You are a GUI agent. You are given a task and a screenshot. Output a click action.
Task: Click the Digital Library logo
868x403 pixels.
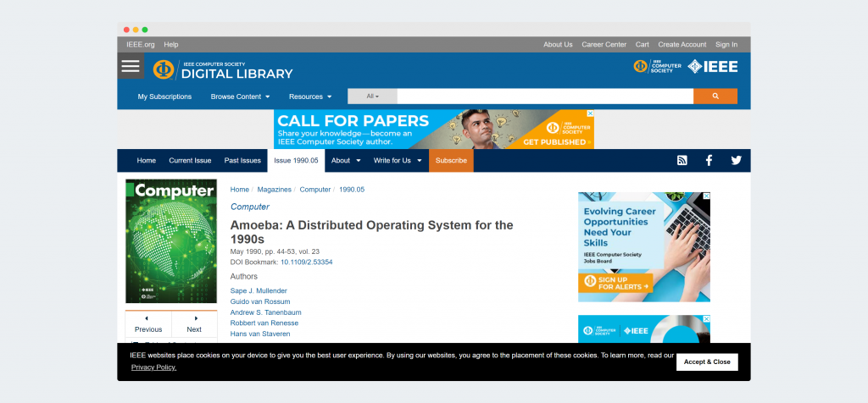tap(223, 69)
